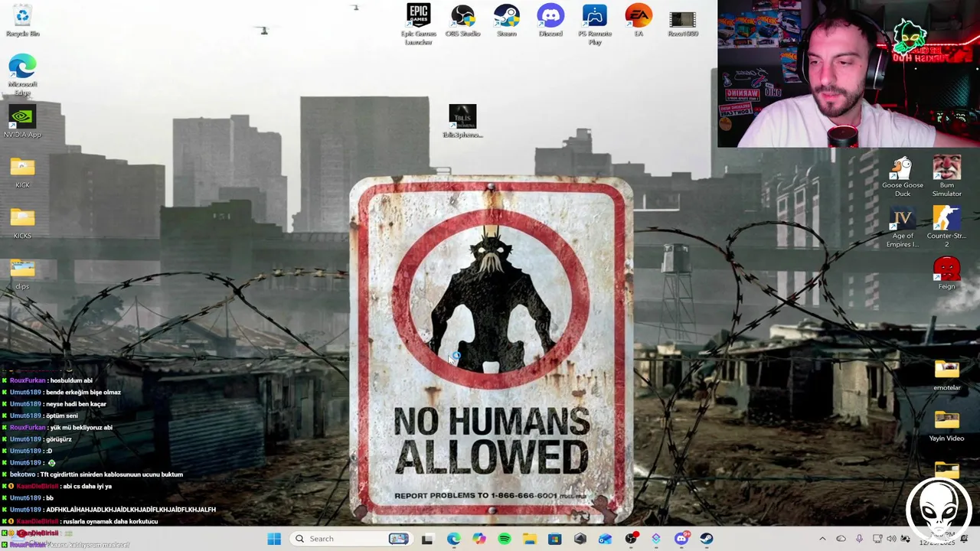Select the KICKS folder on desktop
The height and width of the screenshot is (551, 980).
coord(22,223)
